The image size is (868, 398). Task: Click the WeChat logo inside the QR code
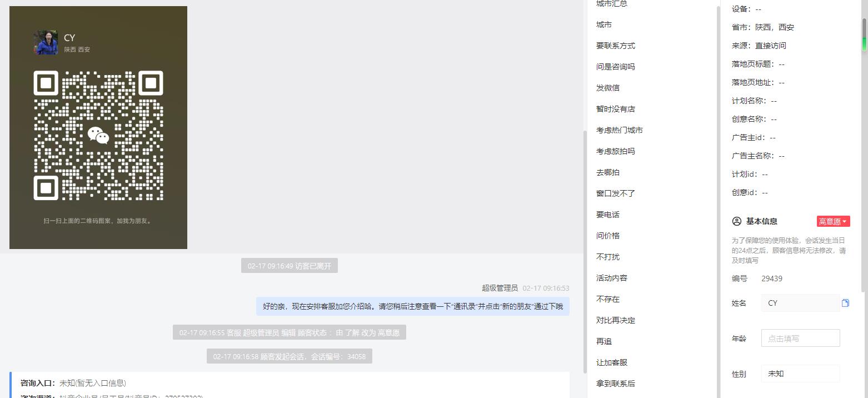click(x=98, y=135)
